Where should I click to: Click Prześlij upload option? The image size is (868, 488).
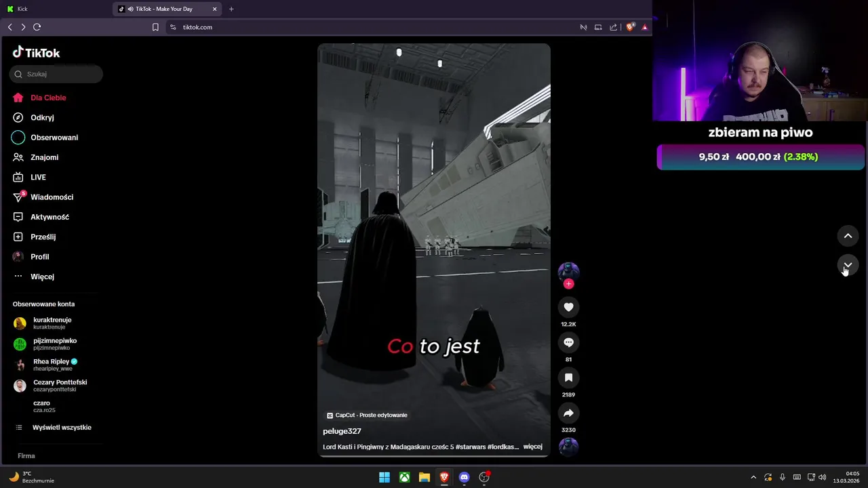(x=34, y=237)
